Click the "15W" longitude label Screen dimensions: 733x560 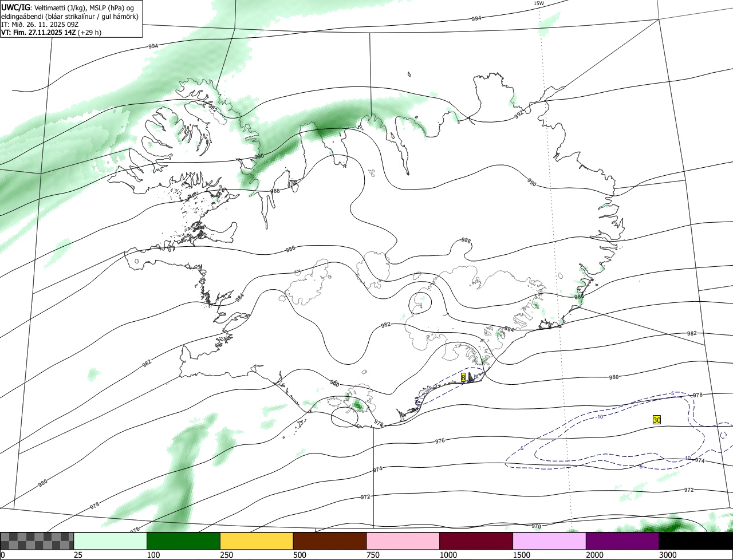pos(538,3)
